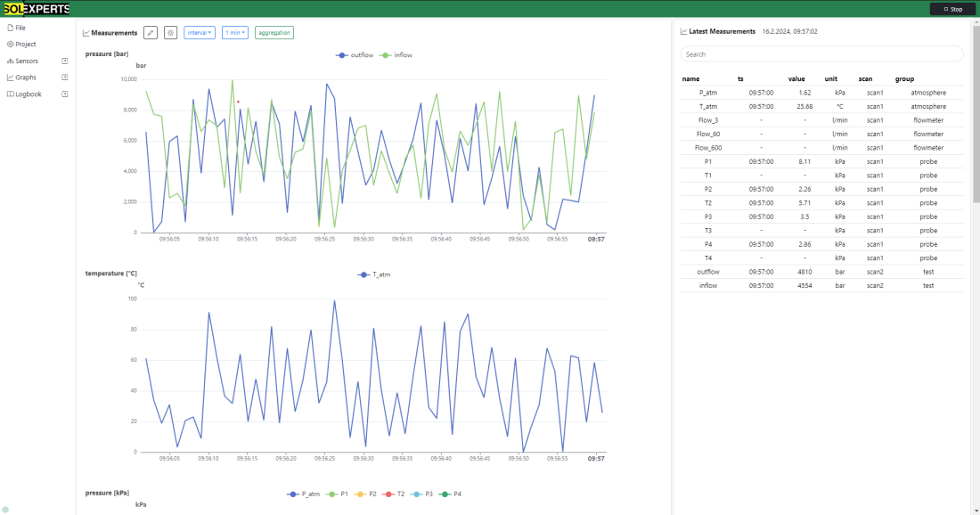Screen dimensions: 980x515
Task: Click the value column header
Action: tap(796, 78)
